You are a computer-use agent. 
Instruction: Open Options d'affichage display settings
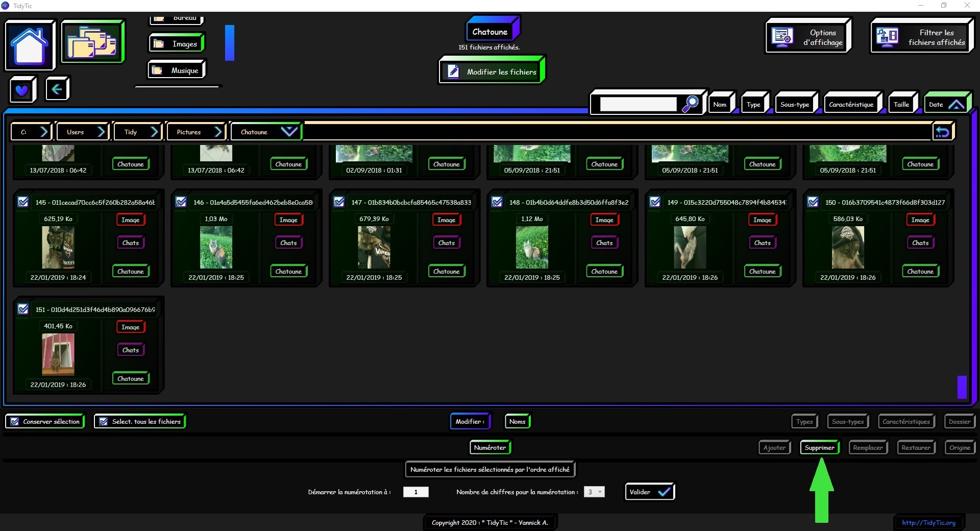click(x=808, y=37)
